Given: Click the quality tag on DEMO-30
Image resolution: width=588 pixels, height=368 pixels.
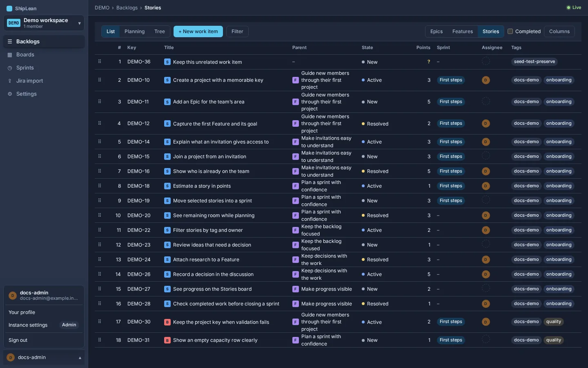Looking at the screenshot, I should (x=554, y=322).
